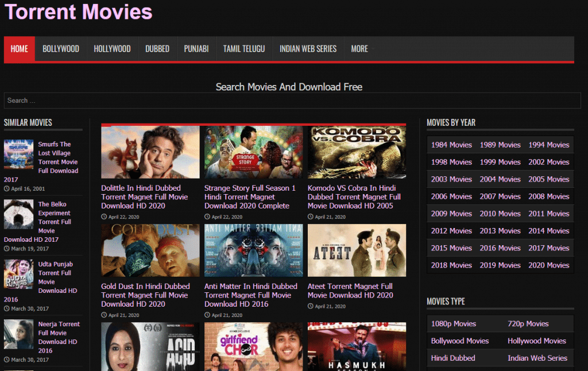
Task: Open Komodo VS Cobra title link
Action: [x=354, y=197]
